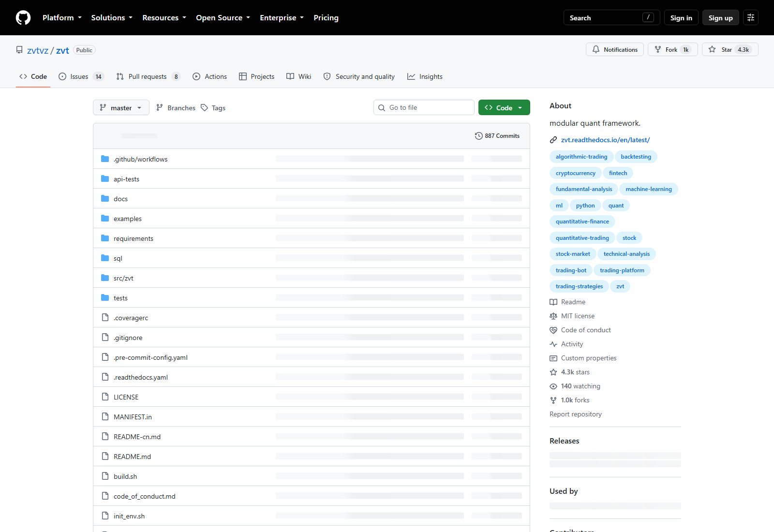
Task: Expand the Open Source menu
Action: (223, 18)
